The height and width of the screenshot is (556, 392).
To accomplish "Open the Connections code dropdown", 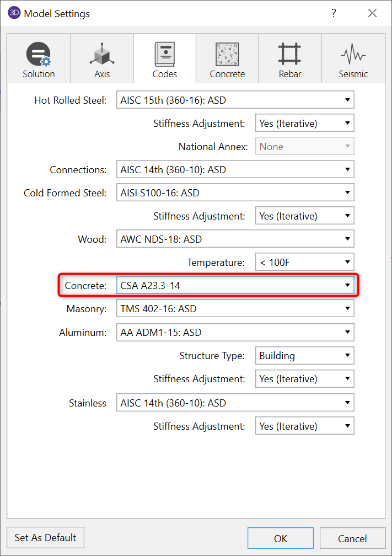I will [235, 170].
